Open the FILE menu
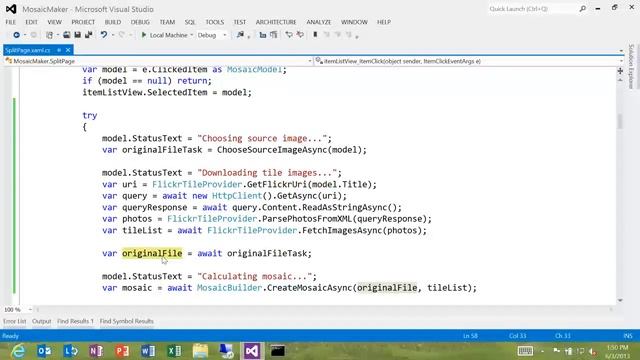Screen dimensions: 640x360 [x=11, y=22]
